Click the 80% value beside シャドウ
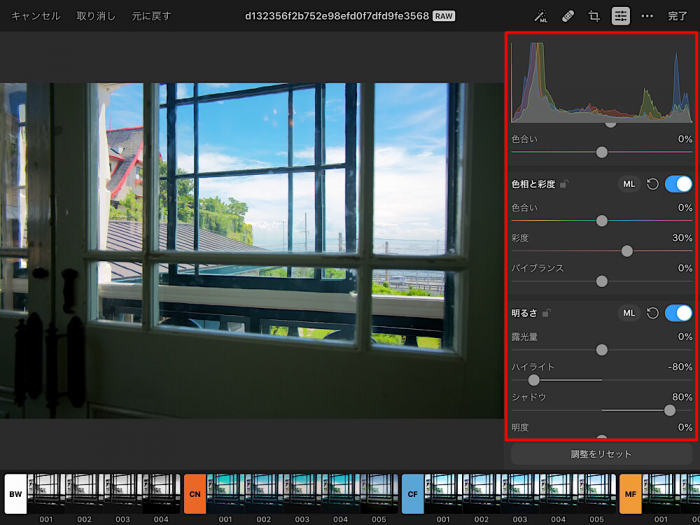Image resolution: width=700 pixels, height=525 pixels. [682, 397]
